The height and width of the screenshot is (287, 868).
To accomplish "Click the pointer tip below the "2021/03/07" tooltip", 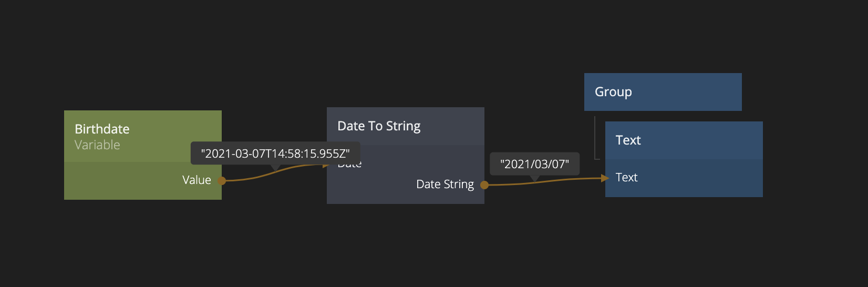I will pyautogui.click(x=534, y=179).
